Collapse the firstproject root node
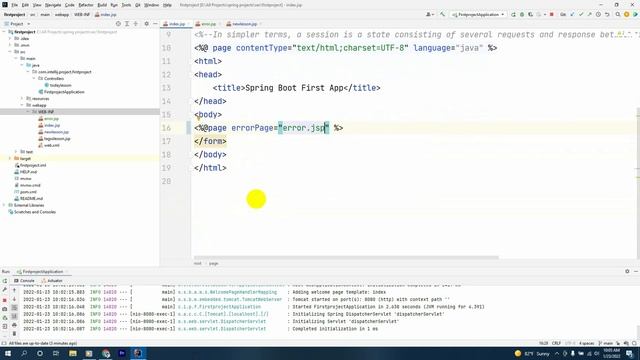 pyautogui.click(x=4, y=32)
